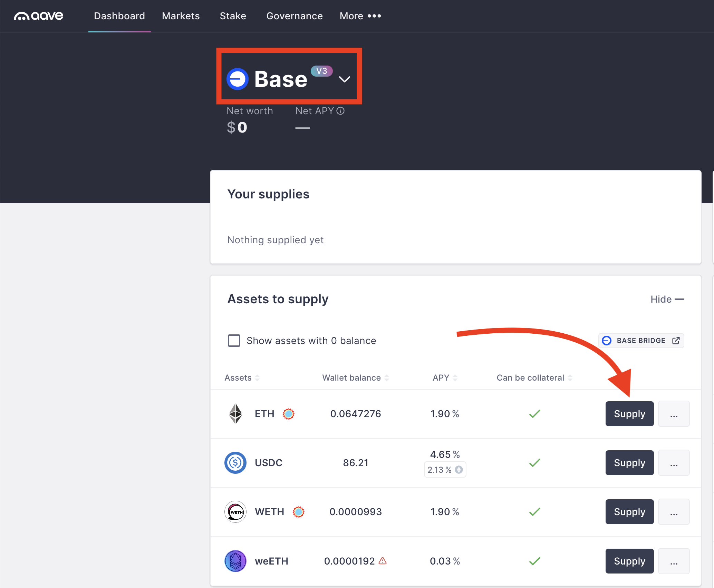Image resolution: width=714 pixels, height=588 pixels.
Task: Open the Base Bridge link
Action: (641, 341)
